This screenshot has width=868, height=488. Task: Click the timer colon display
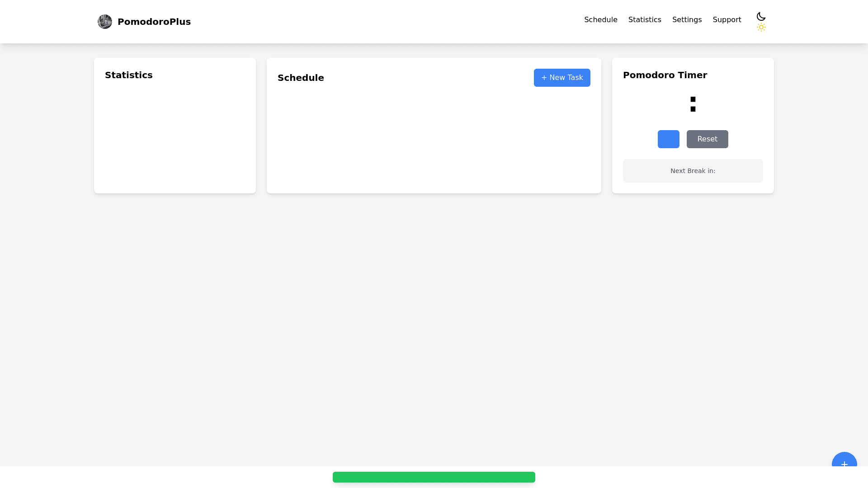(693, 104)
